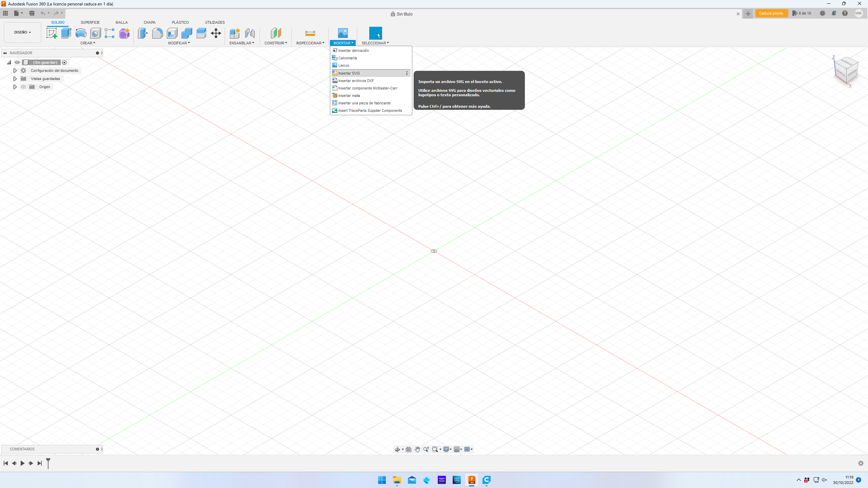The width and height of the screenshot is (868, 488).
Task: Toggle visibility eye of Sin guardar component
Action: 17,62
